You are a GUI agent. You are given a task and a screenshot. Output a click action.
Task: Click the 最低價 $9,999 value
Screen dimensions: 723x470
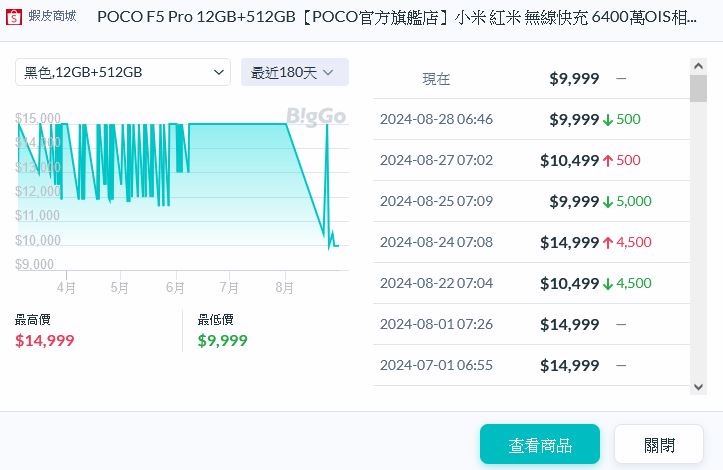[x=222, y=341]
